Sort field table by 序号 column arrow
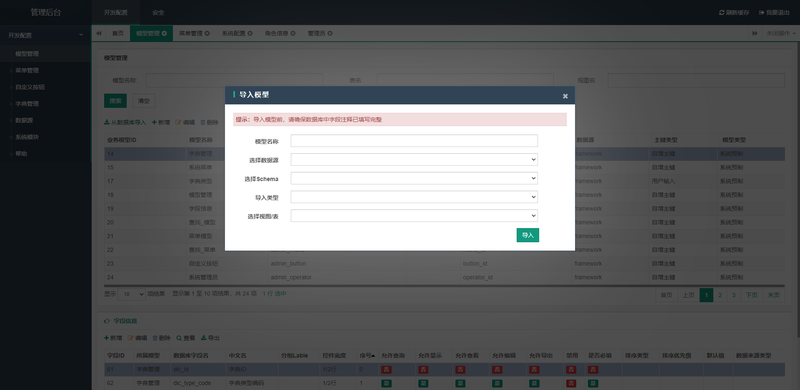Viewport: 800px width, 390px height. (x=373, y=355)
